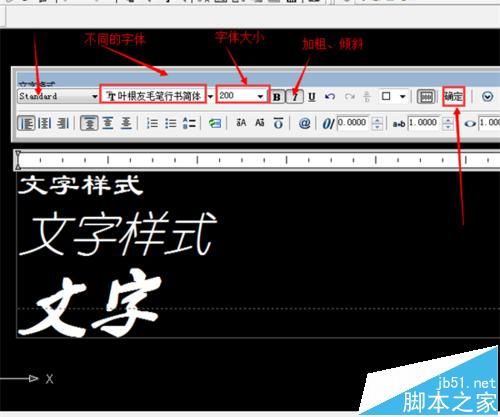
Task: Click the Width Factor oval icon
Action: [x=470, y=124]
